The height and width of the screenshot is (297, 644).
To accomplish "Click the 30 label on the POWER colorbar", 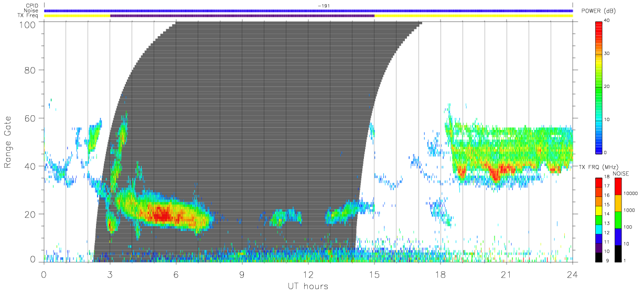I will (x=607, y=54).
